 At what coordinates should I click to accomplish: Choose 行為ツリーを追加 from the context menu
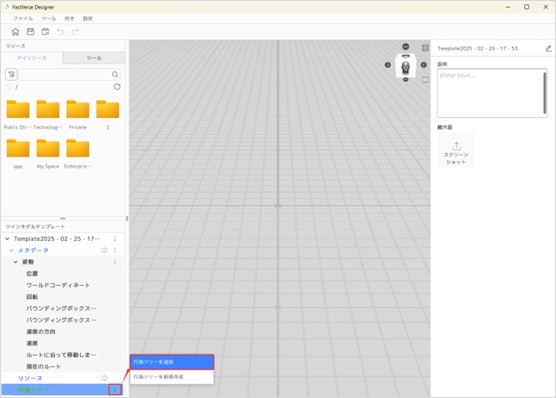(172, 362)
